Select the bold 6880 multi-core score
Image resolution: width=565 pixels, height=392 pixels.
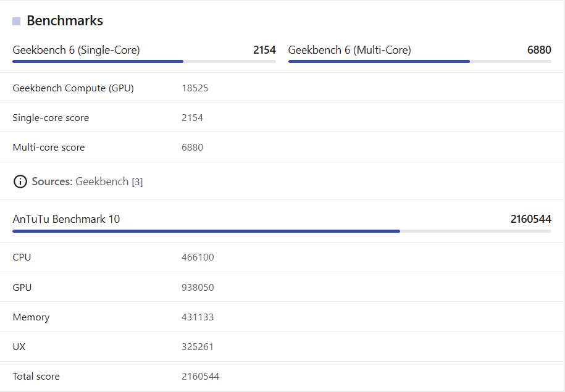point(539,50)
